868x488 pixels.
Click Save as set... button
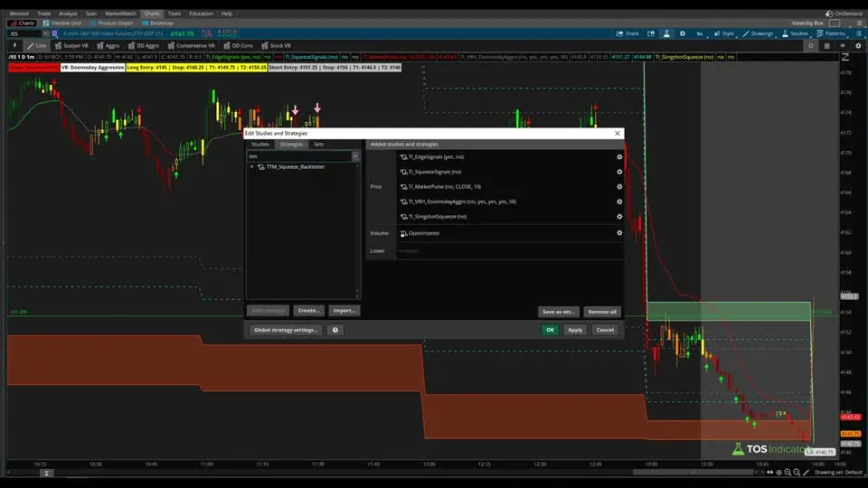coord(559,312)
